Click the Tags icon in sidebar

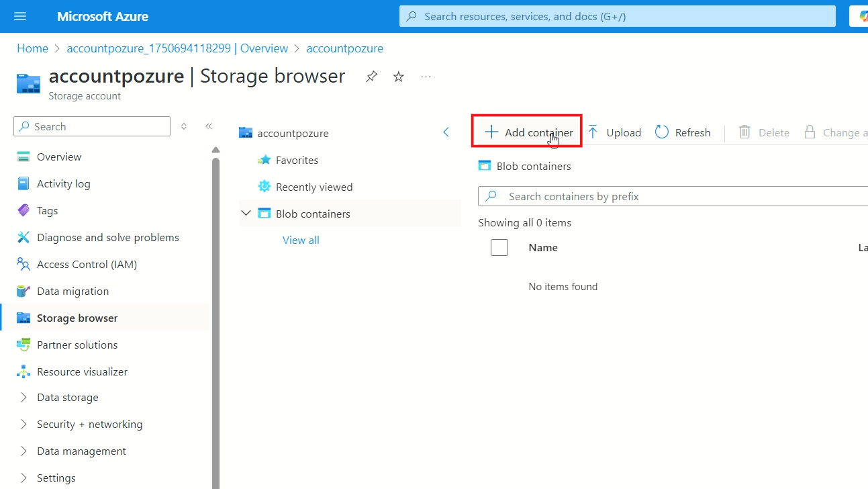pyautogui.click(x=23, y=210)
